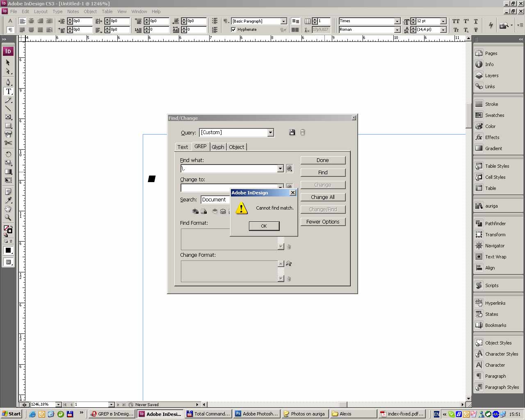Open the Times font family dropdown
Screen dimensions: 525x420
397,21
